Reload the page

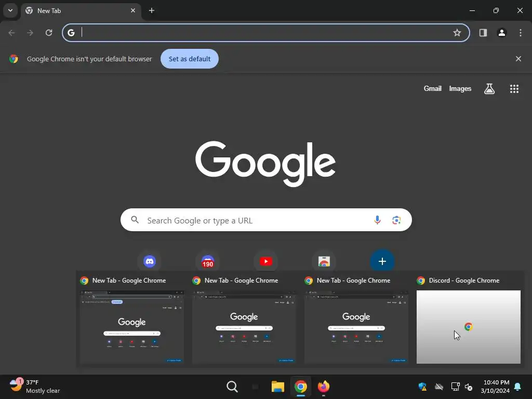(x=49, y=33)
